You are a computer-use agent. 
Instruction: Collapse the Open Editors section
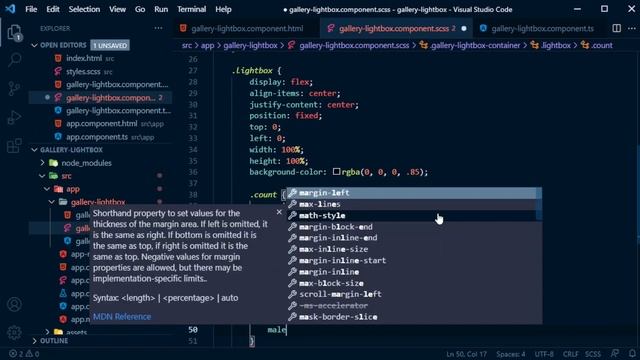34,45
